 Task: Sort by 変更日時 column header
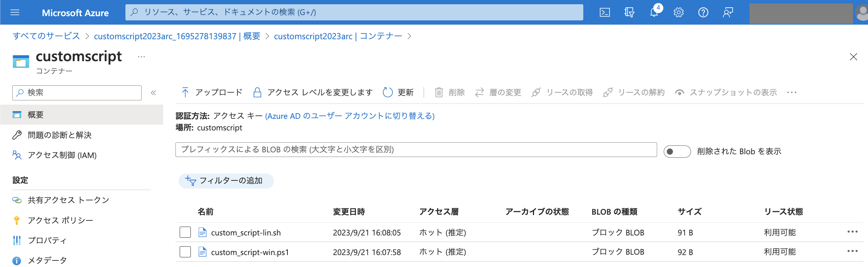pyautogui.click(x=349, y=212)
